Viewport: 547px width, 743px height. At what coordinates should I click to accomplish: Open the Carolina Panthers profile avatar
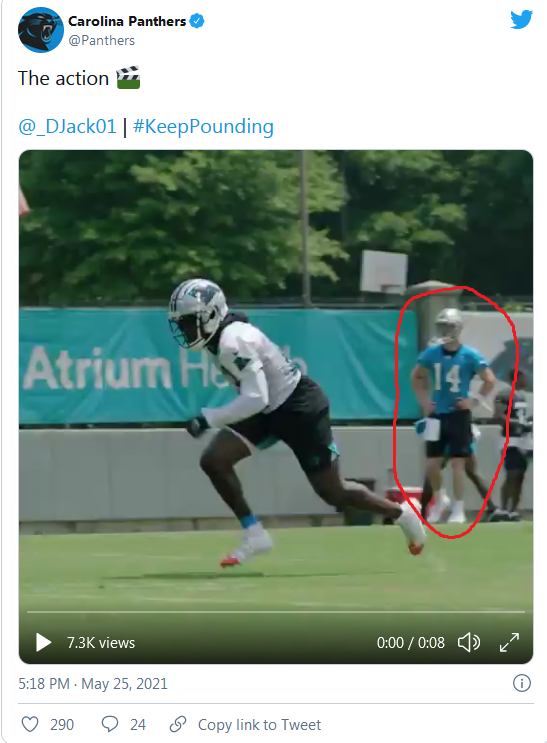(41, 30)
